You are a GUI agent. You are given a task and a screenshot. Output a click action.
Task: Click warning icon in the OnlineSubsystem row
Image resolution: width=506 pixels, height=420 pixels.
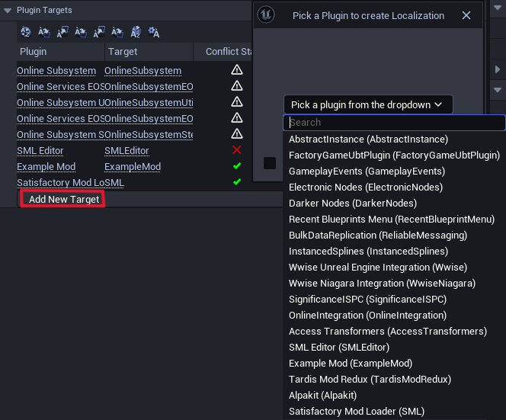coord(237,69)
